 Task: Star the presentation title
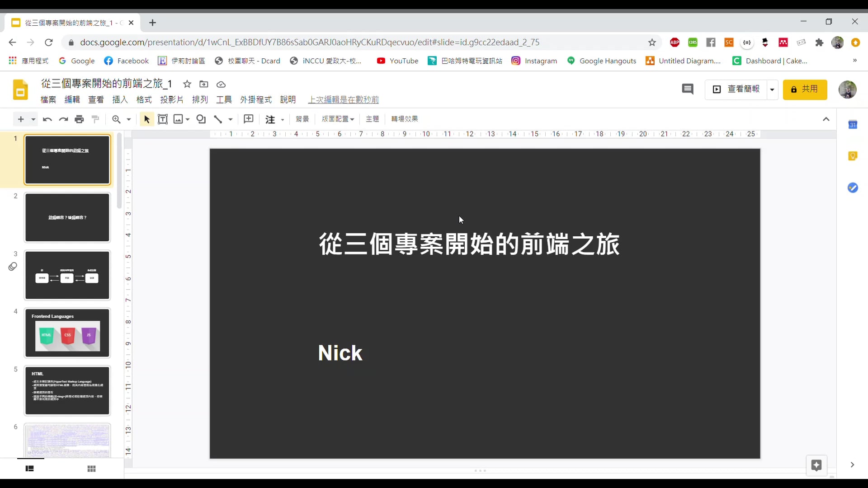point(187,84)
